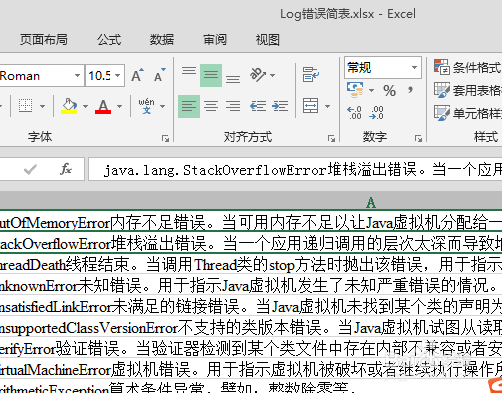The height and width of the screenshot is (393, 502).
Task: Click the fx insert function icon
Action: pyautogui.click(x=66, y=169)
